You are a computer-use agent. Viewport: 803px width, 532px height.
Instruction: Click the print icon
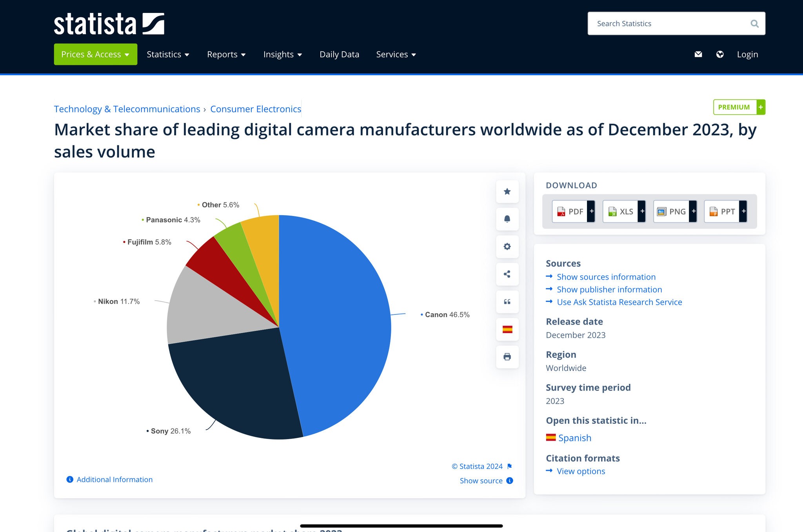coord(507,357)
